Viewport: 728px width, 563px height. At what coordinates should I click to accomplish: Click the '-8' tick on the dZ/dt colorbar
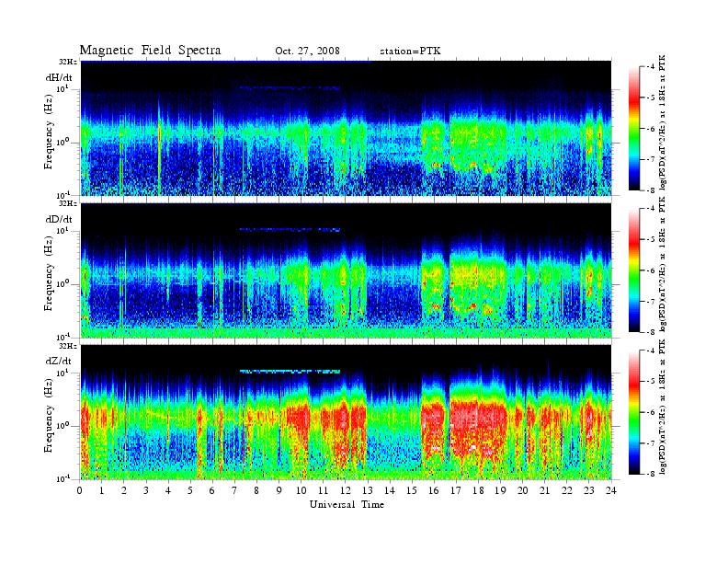651,474
